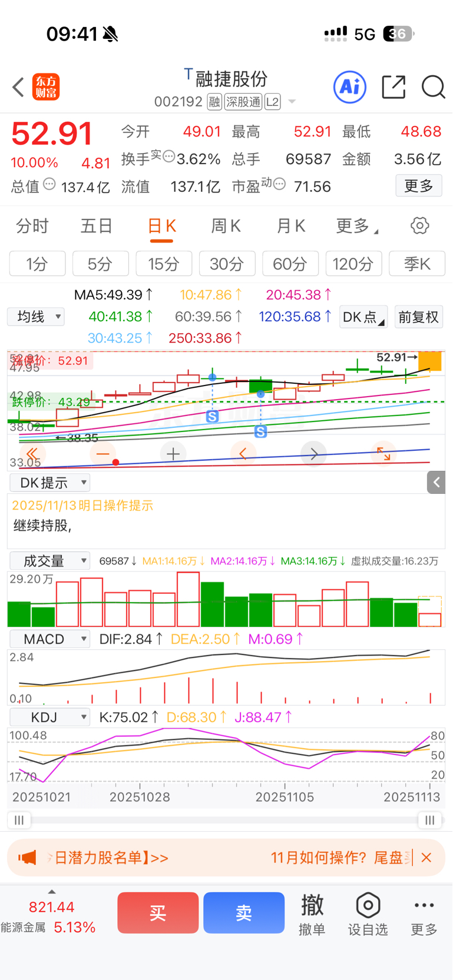Open the DK点 dropdown
Viewport: 453px width, 980px height.
pyautogui.click(x=363, y=317)
